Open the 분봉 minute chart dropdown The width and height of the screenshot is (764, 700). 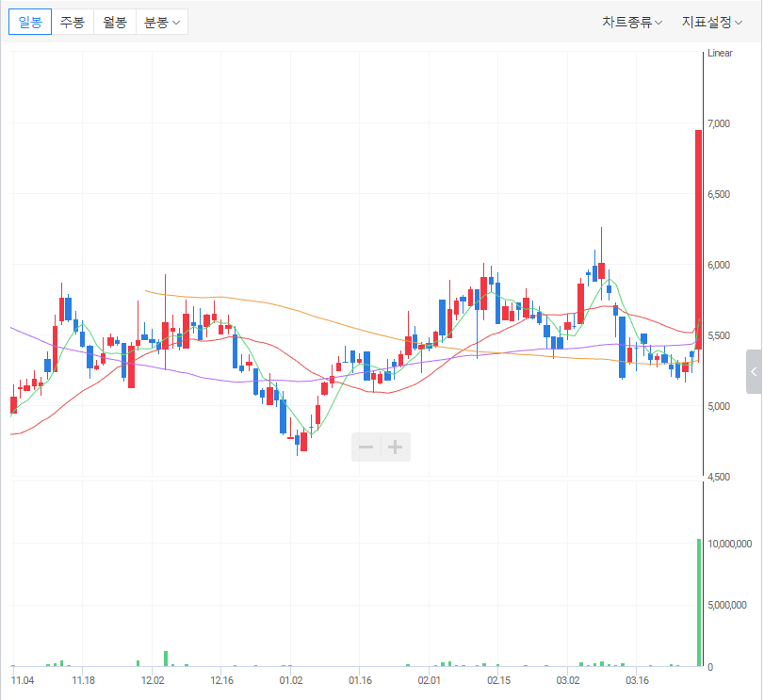click(162, 22)
